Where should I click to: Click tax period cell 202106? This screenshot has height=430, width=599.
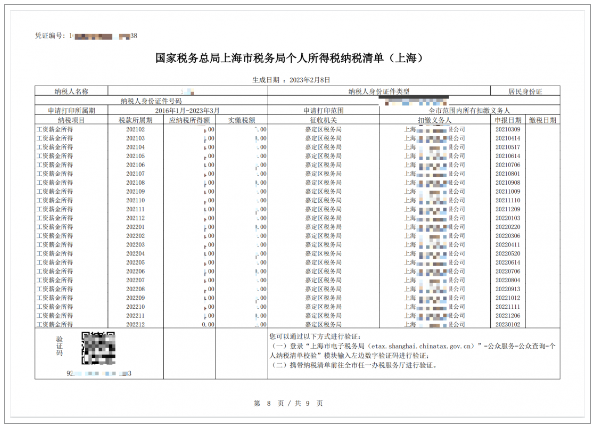[136, 165]
